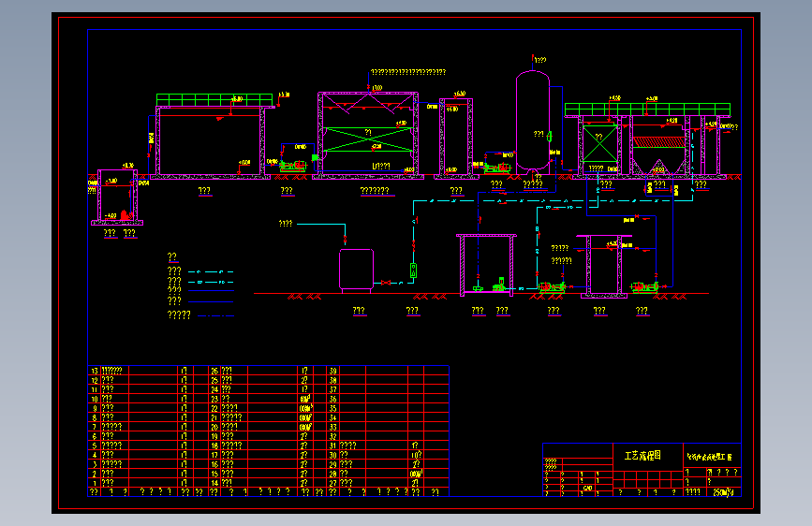Image resolution: width=812 pixels, height=526 pixels.
Task: Select row number 20 in the equipment table
Action: (x=214, y=427)
